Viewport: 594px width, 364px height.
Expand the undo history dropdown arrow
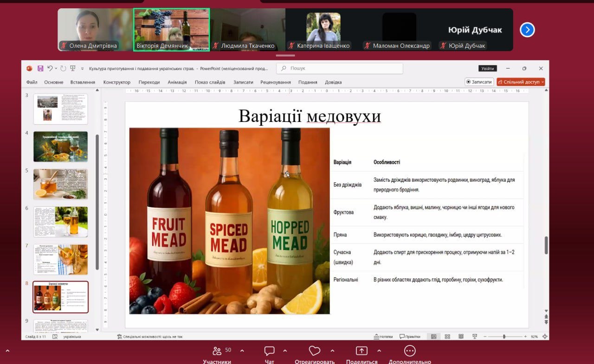coord(56,69)
